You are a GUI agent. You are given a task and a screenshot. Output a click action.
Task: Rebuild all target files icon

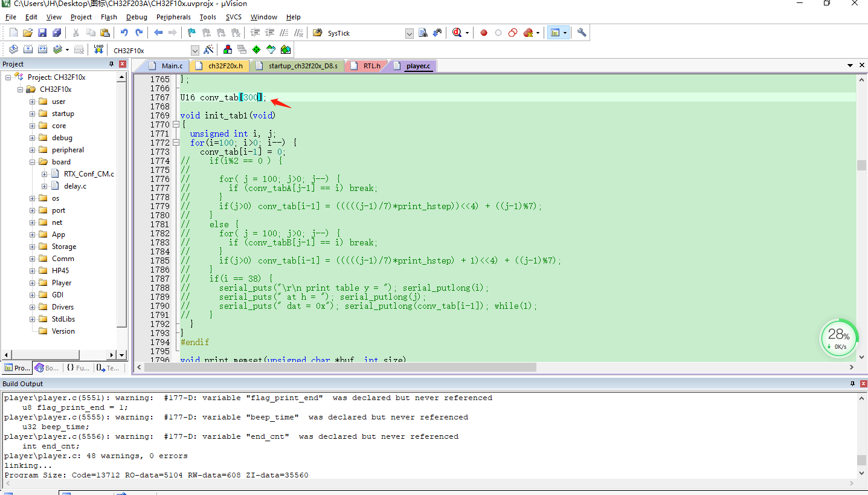click(42, 50)
